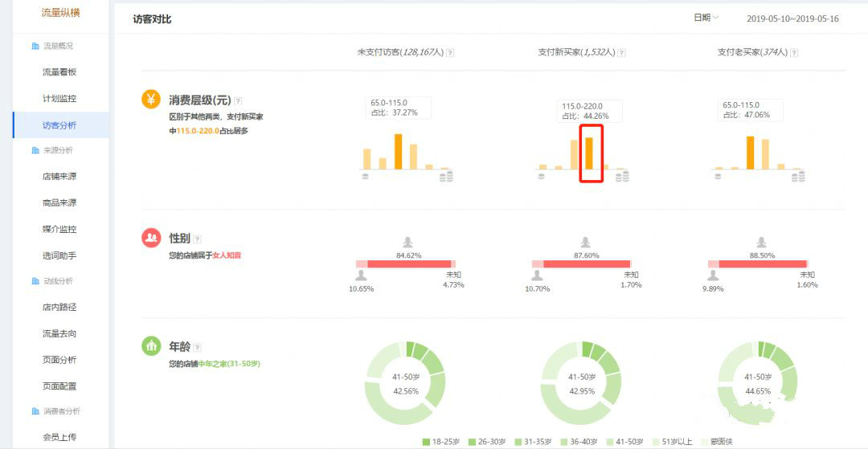Open the 日期 dropdown
This screenshot has width=868, height=449.
coord(706,18)
